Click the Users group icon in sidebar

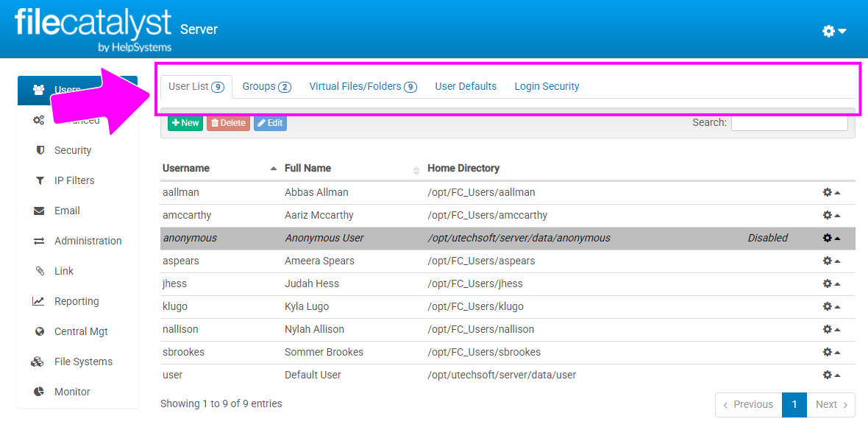coord(39,89)
